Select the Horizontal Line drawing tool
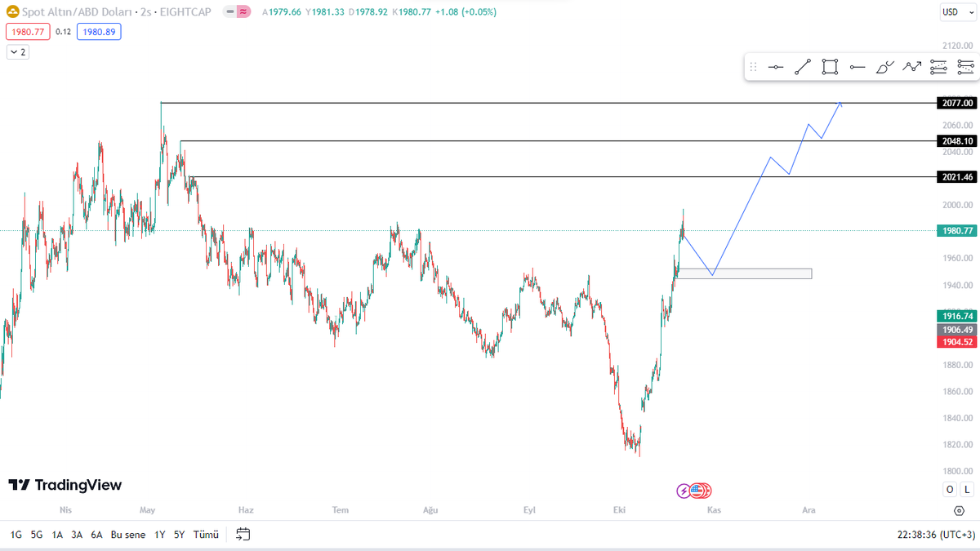 (x=776, y=67)
